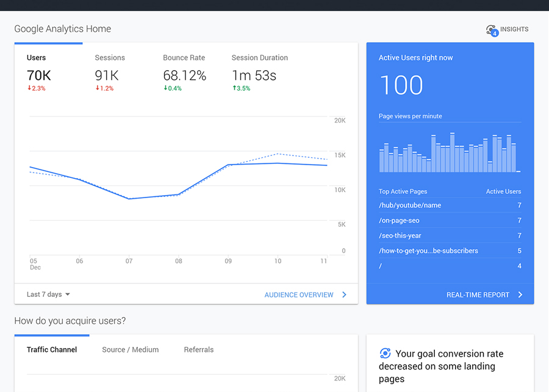
Task: Click the 100 active users number
Action: (x=401, y=85)
